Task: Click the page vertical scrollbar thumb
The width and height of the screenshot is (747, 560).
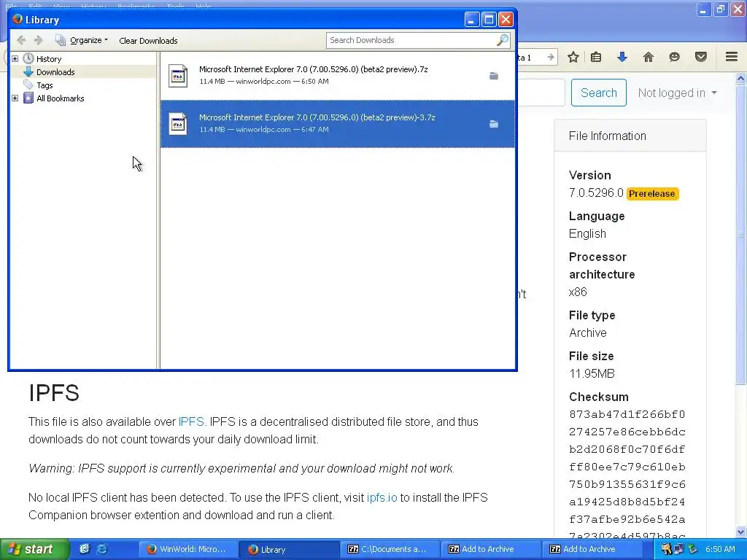Action: point(741,234)
